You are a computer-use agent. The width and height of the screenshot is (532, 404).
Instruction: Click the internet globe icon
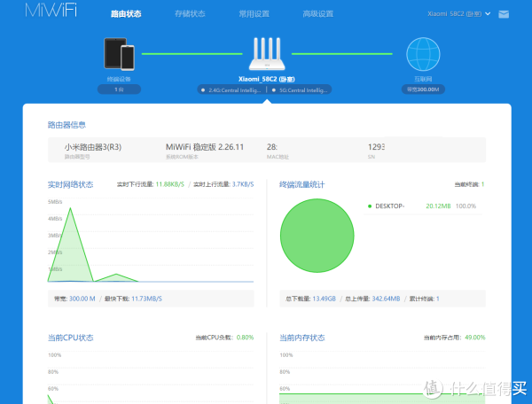click(x=423, y=54)
